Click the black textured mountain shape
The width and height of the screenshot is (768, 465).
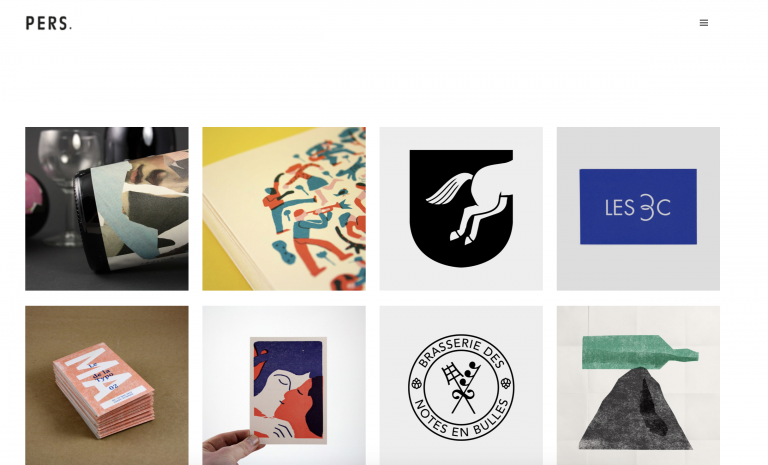tap(636, 409)
